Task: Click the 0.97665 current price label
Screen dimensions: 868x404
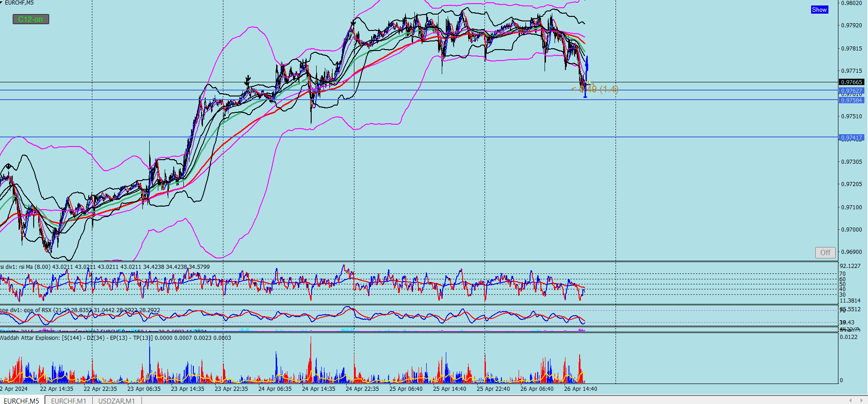Action: [x=851, y=82]
